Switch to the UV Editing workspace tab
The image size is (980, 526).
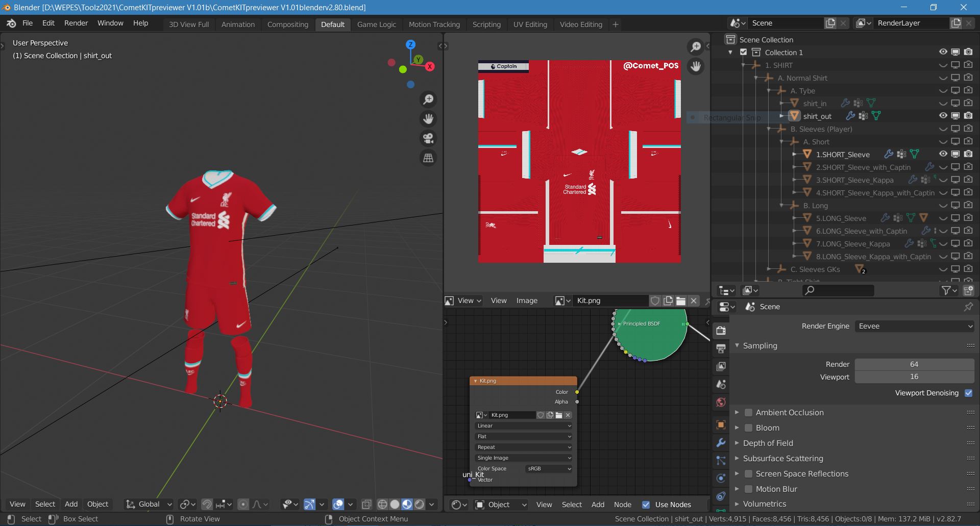(x=529, y=24)
